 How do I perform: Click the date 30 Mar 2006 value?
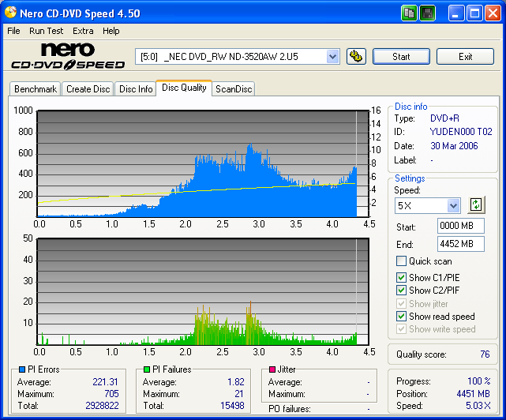pyautogui.click(x=454, y=146)
